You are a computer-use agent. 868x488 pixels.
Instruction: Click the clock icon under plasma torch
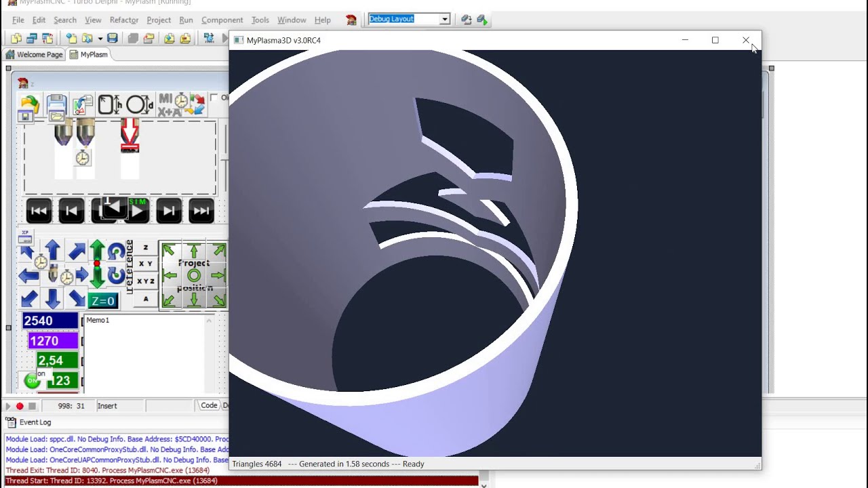click(x=83, y=159)
